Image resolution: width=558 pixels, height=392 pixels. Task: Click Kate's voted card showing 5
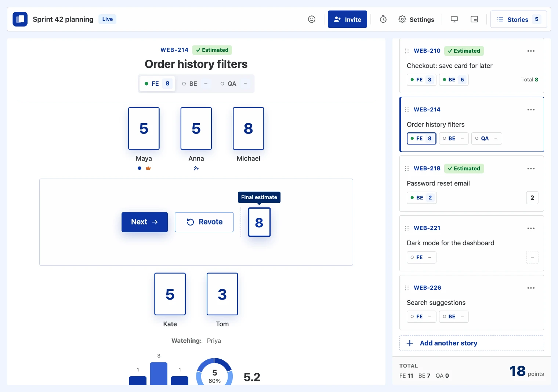coord(170,294)
